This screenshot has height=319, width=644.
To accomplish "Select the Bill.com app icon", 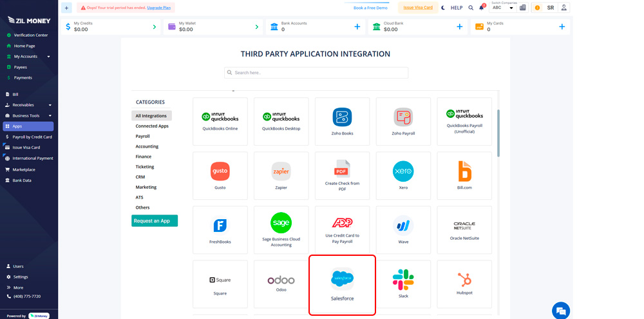I will click(x=464, y=171).
